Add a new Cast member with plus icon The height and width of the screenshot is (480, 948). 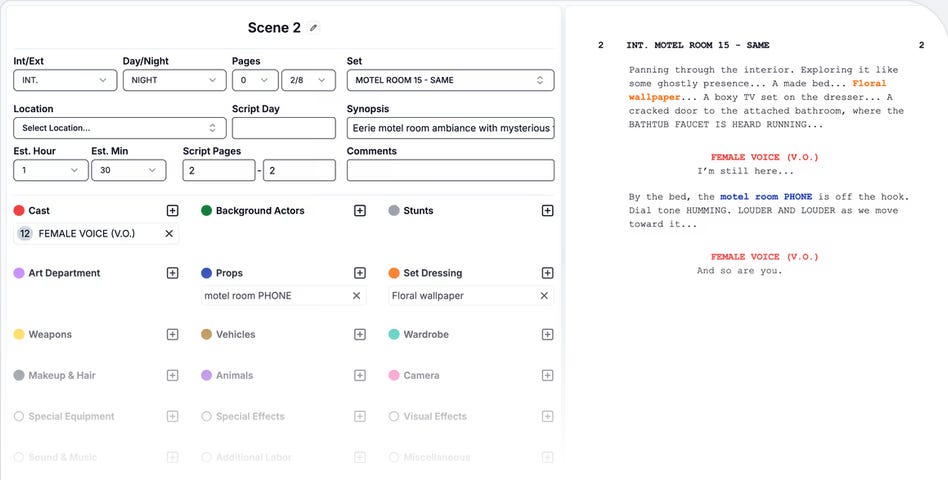tap(172, 210)
